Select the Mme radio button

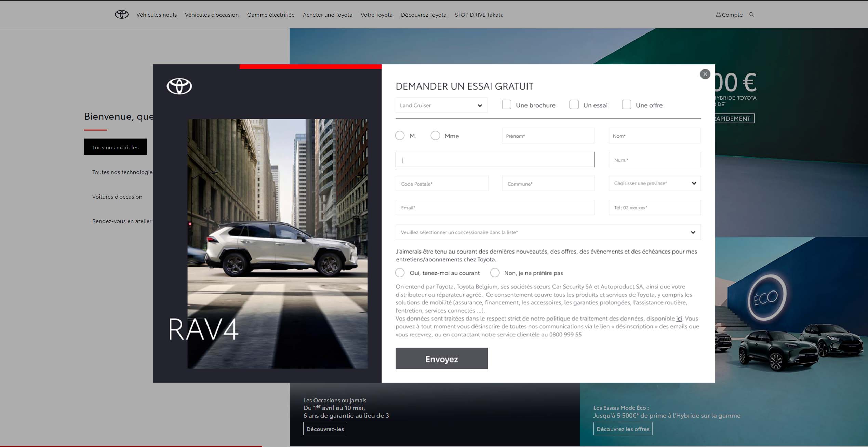435,136
